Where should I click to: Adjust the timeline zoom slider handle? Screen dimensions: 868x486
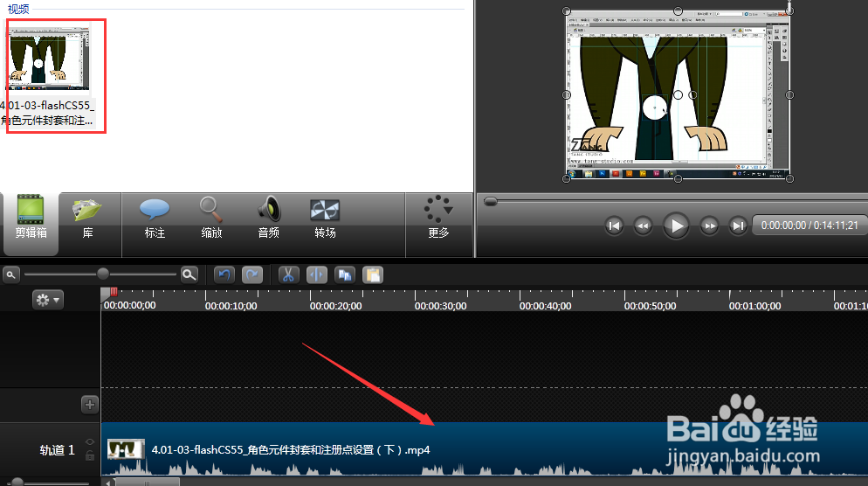click(x=103, y=274)
